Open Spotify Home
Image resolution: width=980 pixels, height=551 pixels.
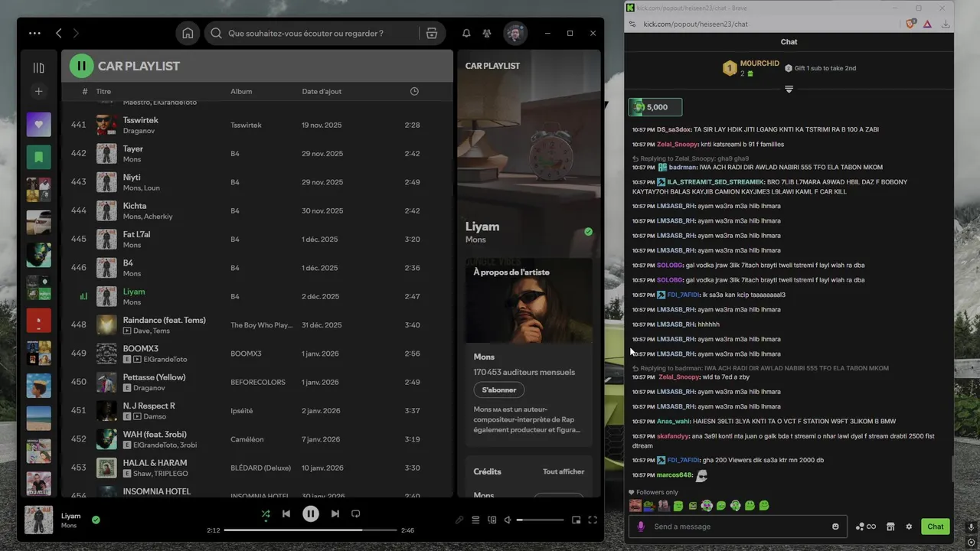(x=188, y=33)
